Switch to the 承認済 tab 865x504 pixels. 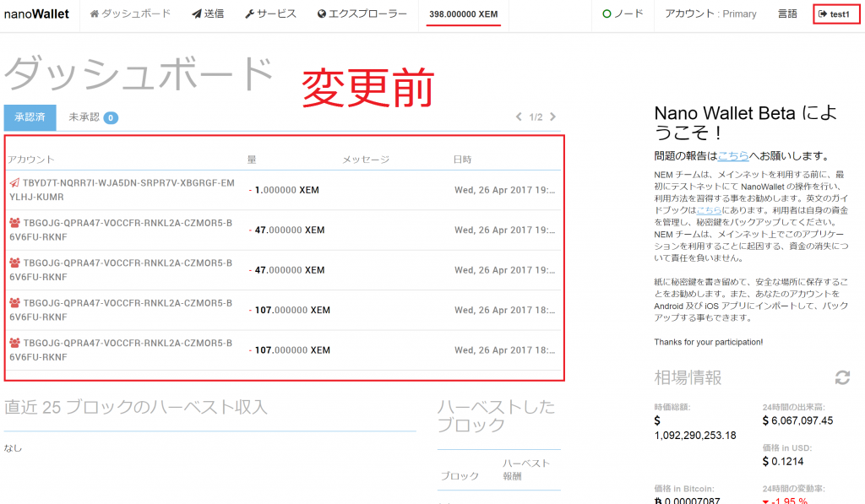coord(30,117)
